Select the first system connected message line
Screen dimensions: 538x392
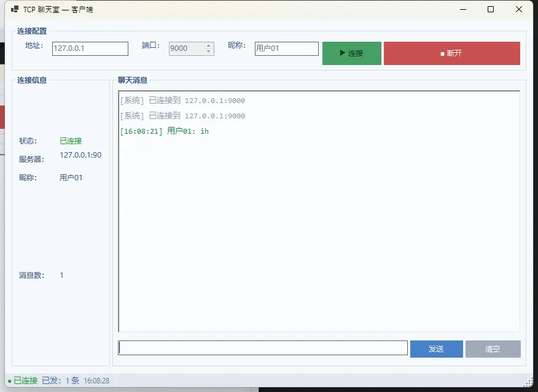[x=182, y=101]
